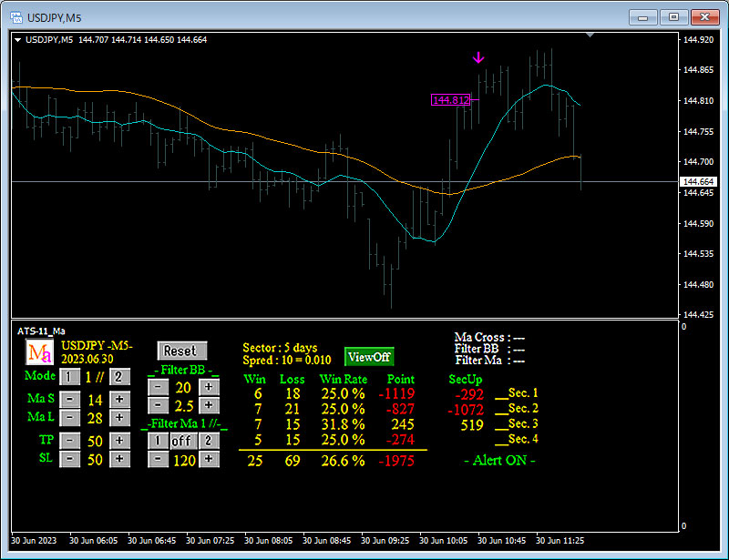
Task: Minimize the USDJPY,M5 chart window
Action: tap(643, 17)
